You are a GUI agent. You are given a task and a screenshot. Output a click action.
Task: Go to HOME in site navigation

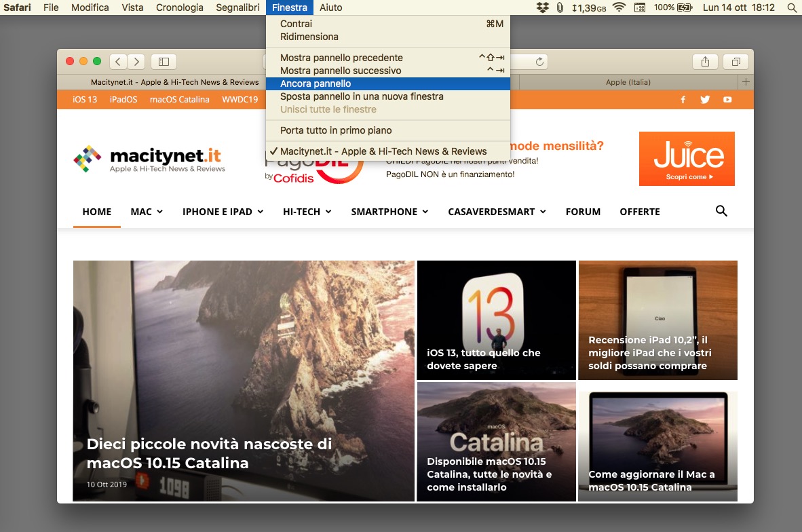click(96, 212)
